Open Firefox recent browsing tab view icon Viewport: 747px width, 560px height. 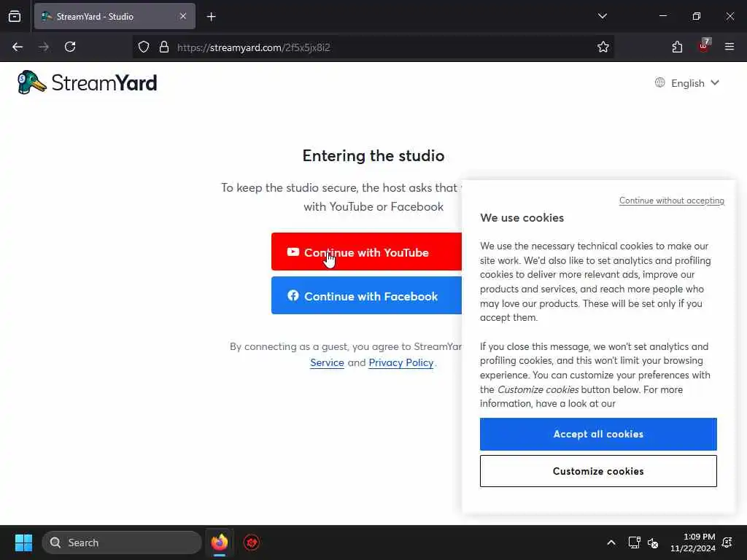(15, 16)
